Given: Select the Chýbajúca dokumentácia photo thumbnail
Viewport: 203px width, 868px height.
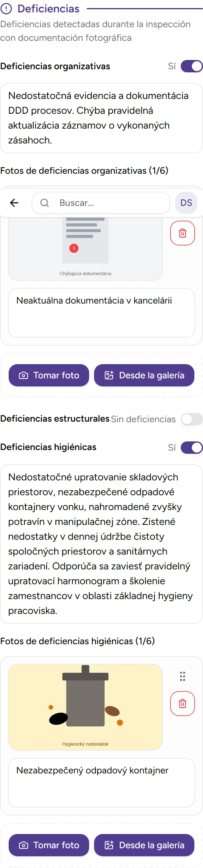Looking at the screenshot, I should [x=85, y=243].
